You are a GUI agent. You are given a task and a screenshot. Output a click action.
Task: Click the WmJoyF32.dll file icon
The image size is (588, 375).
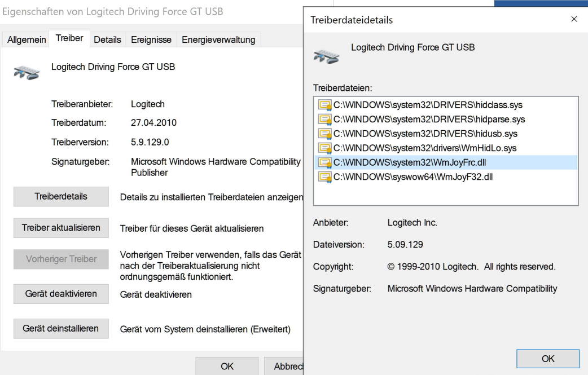[x=324, y=177]
